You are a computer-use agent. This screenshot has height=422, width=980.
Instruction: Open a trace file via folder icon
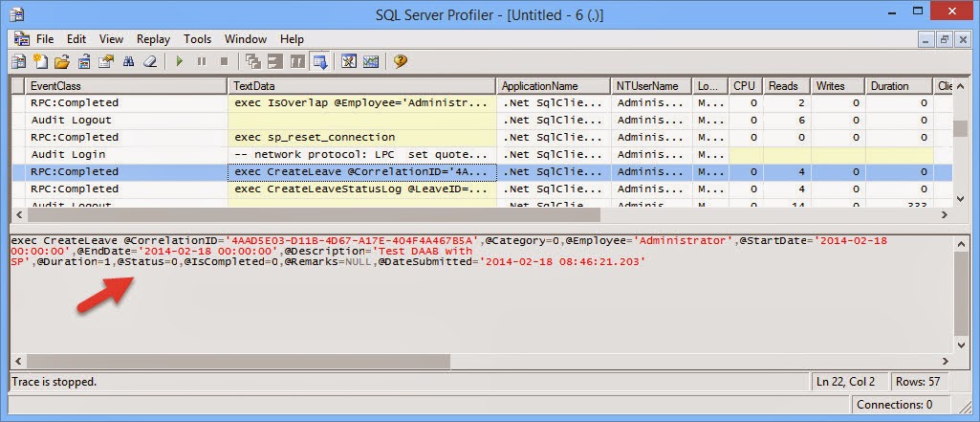[61, 61]
